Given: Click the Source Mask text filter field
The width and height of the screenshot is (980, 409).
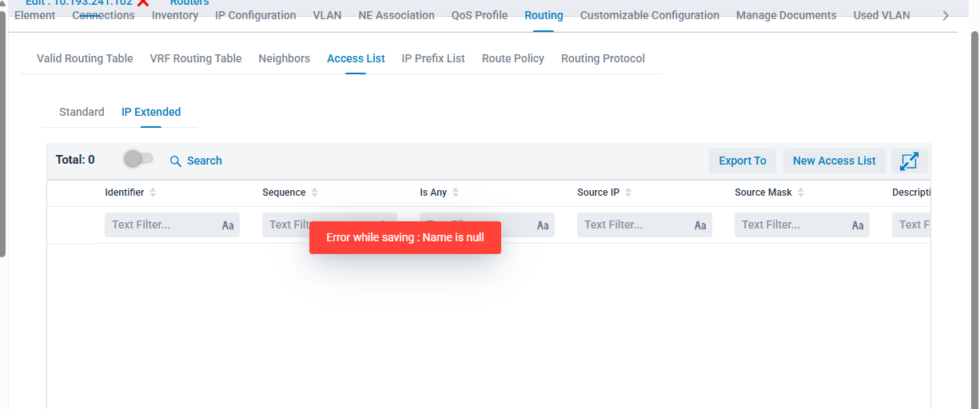Looking at the screenshot, I should 791,225.
